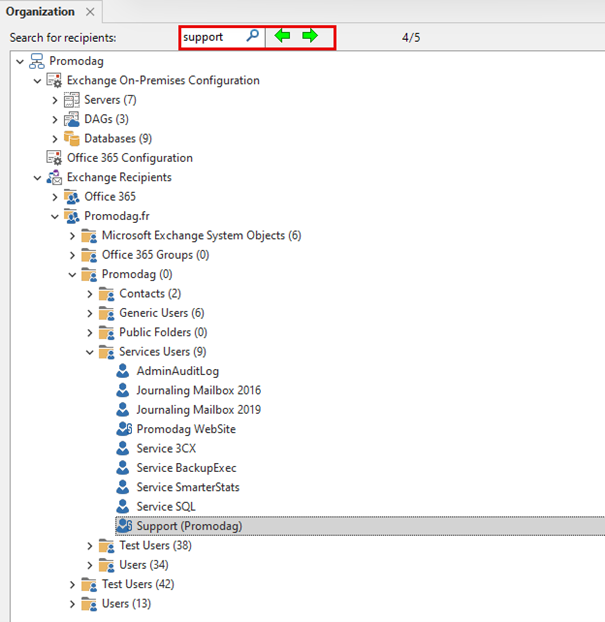This screenshot has width=605, height=622.
Task: Select the Promodag (0) label
Action: pos(137,275)
